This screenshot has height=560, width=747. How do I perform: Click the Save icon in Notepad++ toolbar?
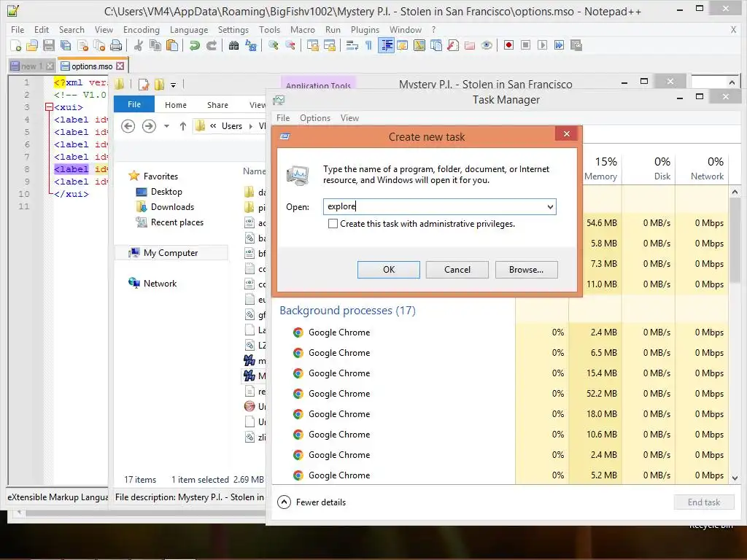[49, 45]
